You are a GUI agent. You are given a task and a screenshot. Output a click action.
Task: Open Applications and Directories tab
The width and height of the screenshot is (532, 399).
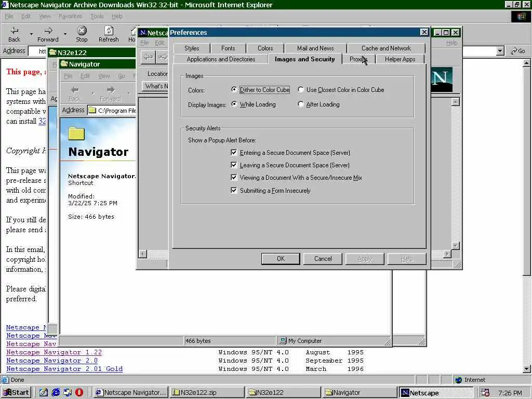pyautogui.click(x=221, y=59)
